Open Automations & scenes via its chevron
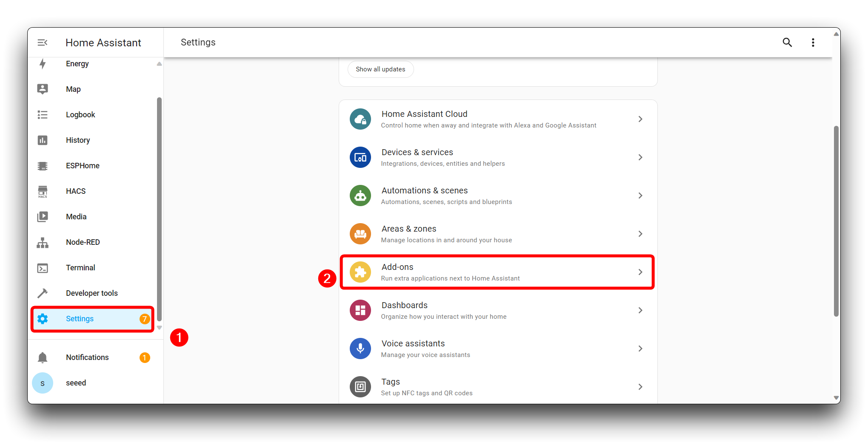 tap(640, 196)
